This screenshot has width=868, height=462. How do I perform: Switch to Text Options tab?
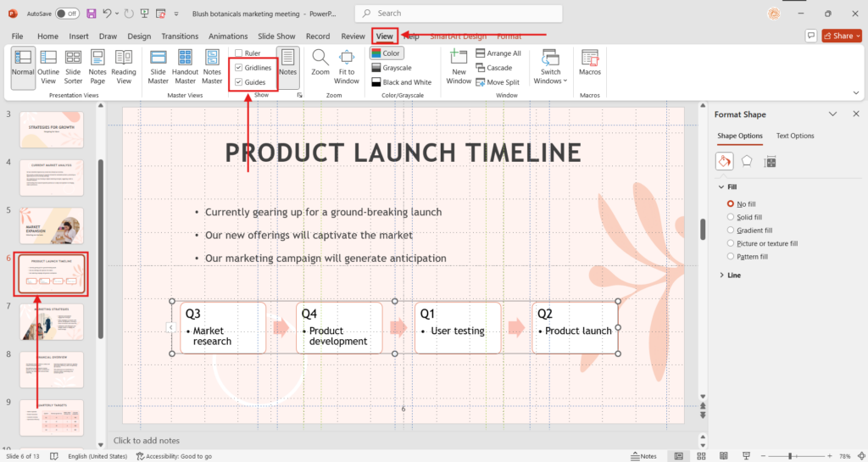click(795, 136)
